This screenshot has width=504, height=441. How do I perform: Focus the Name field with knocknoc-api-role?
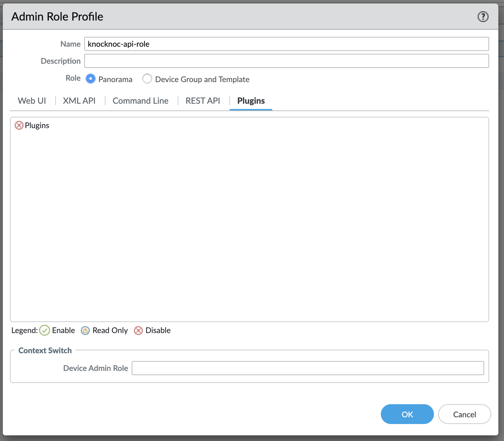click(286, 44)
